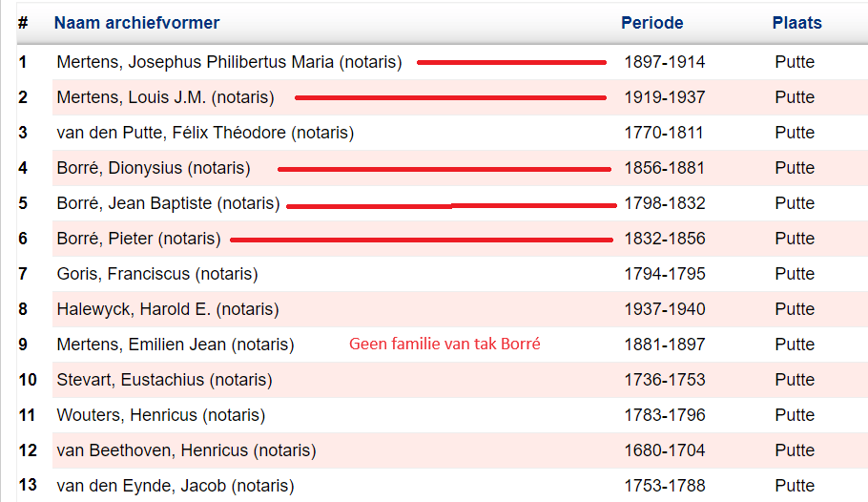Click red note 'Geen familie van tak Borré'
Screen dimensions: 868x502
tap(444, 345)
